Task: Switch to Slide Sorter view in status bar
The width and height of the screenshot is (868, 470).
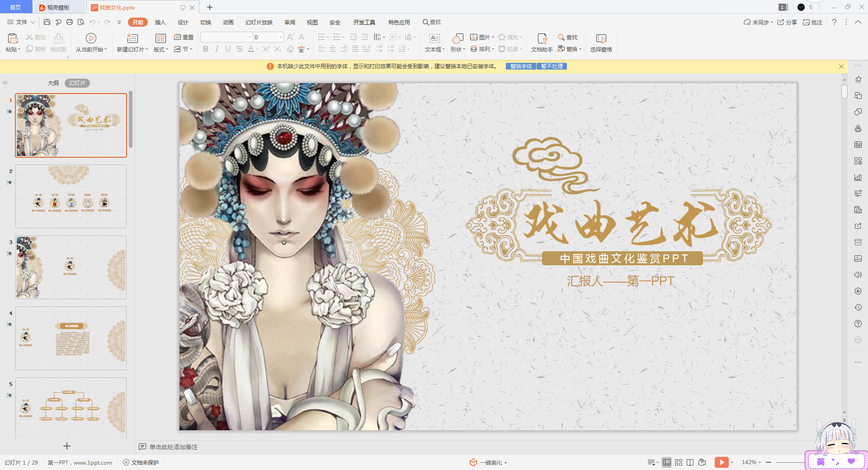Action: pos(679,462)
